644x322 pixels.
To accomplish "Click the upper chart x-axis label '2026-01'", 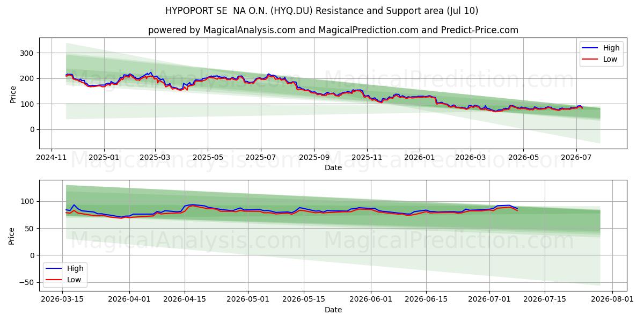I will (419, 158).
